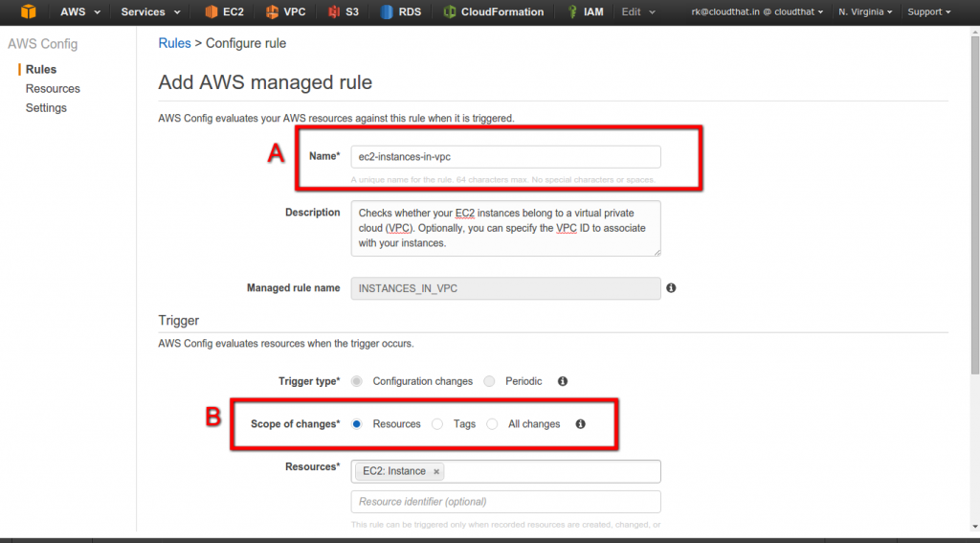This screenshot has height=543, width=980.
Task: Open the S3 shortcut icon
Action: tap(334, 11)
